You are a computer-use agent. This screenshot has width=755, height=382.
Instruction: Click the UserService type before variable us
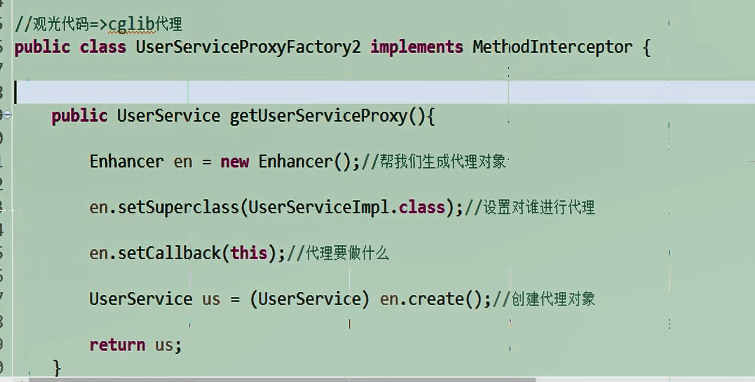[141, 299]
